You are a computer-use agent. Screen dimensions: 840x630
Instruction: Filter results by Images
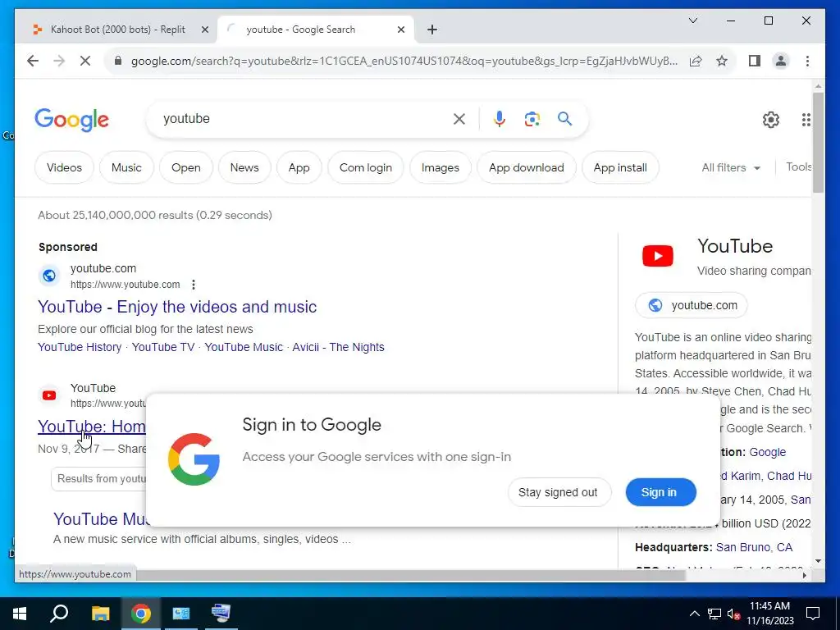click(x=441, y=167)
